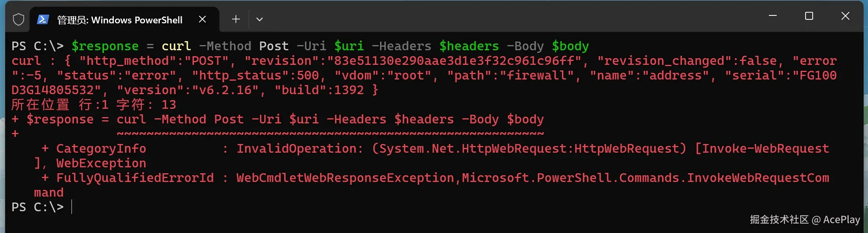The height and width of the screenshot is (233, 868).
Task: Click the red tilde underline row
Action: pyautogui.click(x=330, y=134)
